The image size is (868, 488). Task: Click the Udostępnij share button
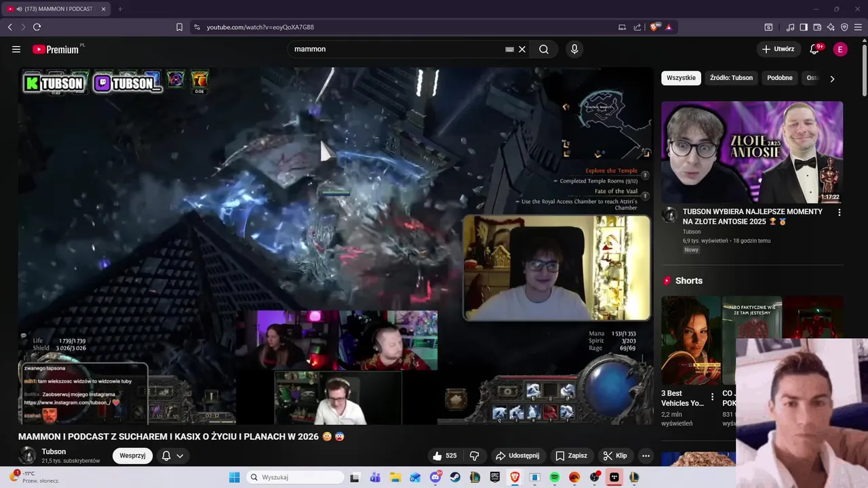coord(517,455)
